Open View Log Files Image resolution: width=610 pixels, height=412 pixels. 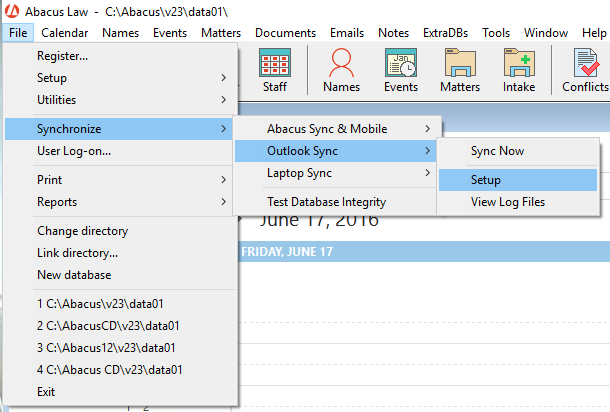coord(518,202)
